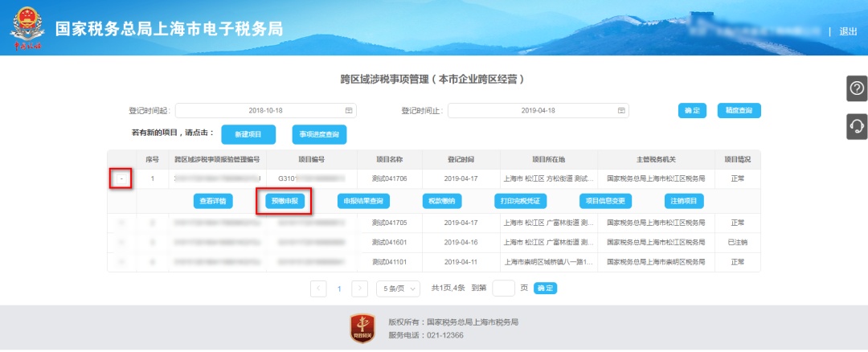Click 预缴申报 button
Viewport: 868px width, 352px height.
point(285,201)
